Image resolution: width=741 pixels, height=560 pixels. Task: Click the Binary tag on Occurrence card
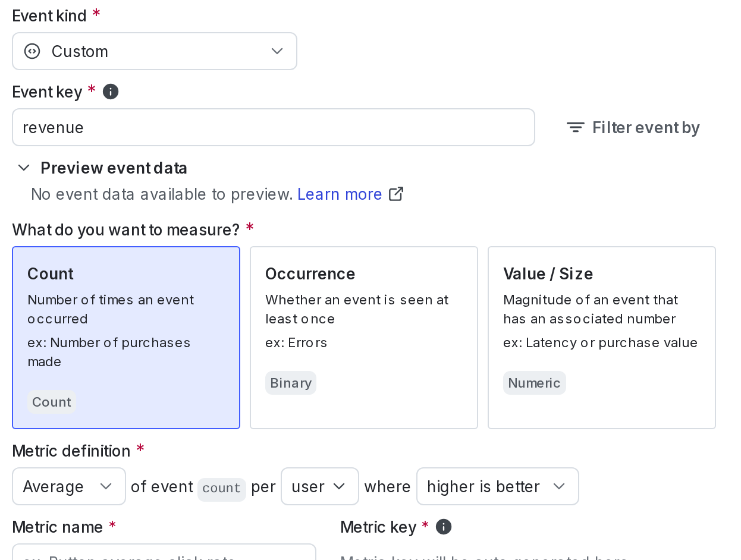pos(291,383)
